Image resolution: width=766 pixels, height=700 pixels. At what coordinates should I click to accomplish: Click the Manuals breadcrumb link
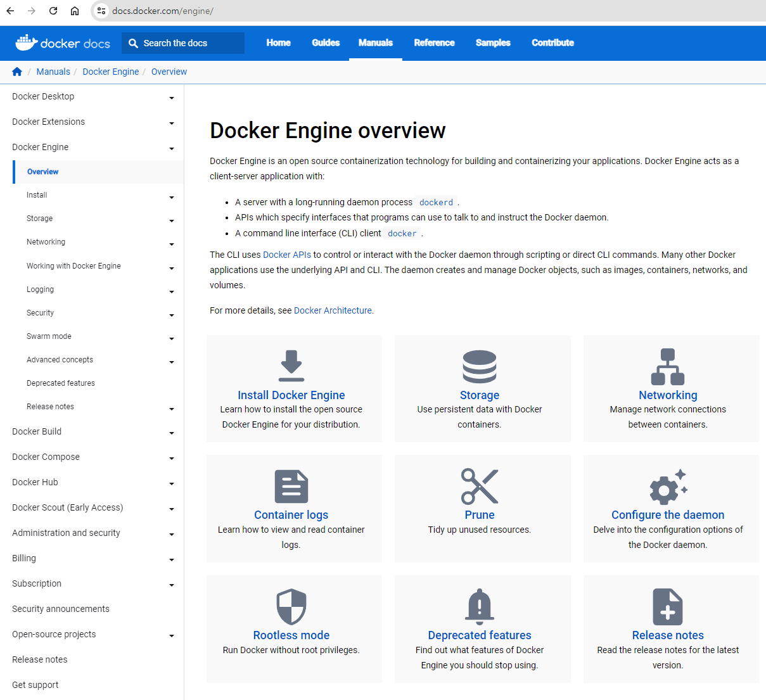click(53, 72)
